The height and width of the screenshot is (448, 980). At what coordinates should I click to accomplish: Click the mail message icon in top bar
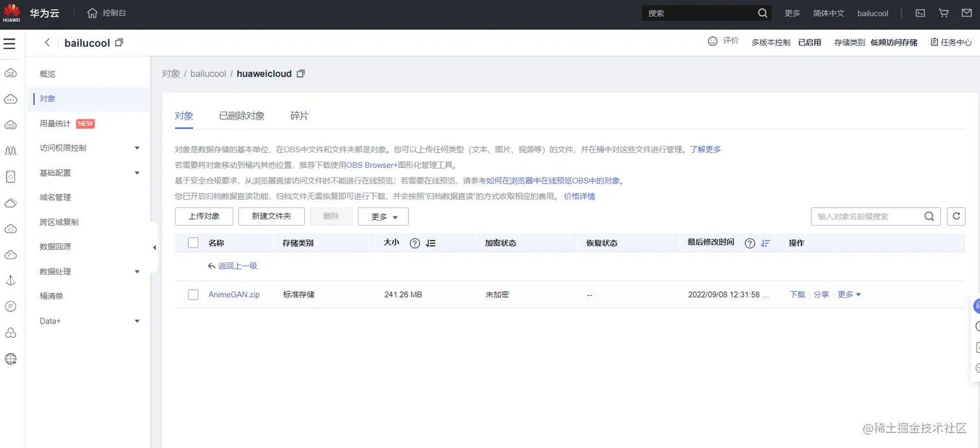[x=967, y=13]
